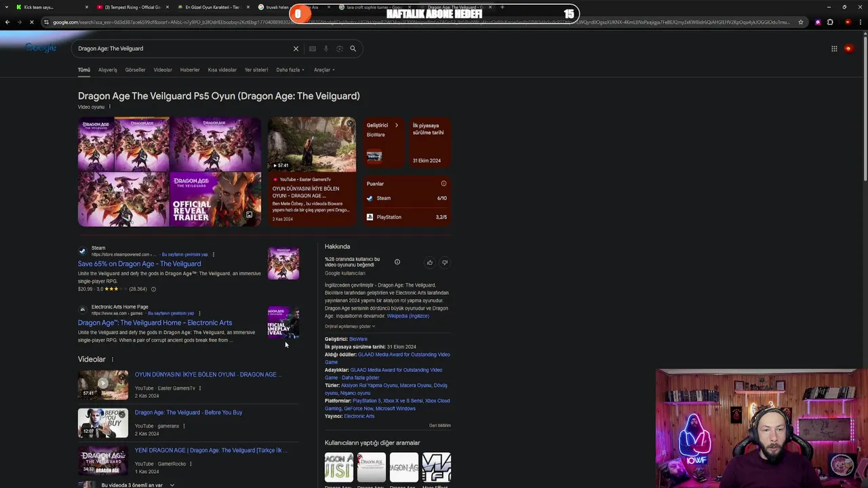The width and height of the screenshot is (868, 488).
Task: Switch to the Videolar search tab
Action: (163, 70)
